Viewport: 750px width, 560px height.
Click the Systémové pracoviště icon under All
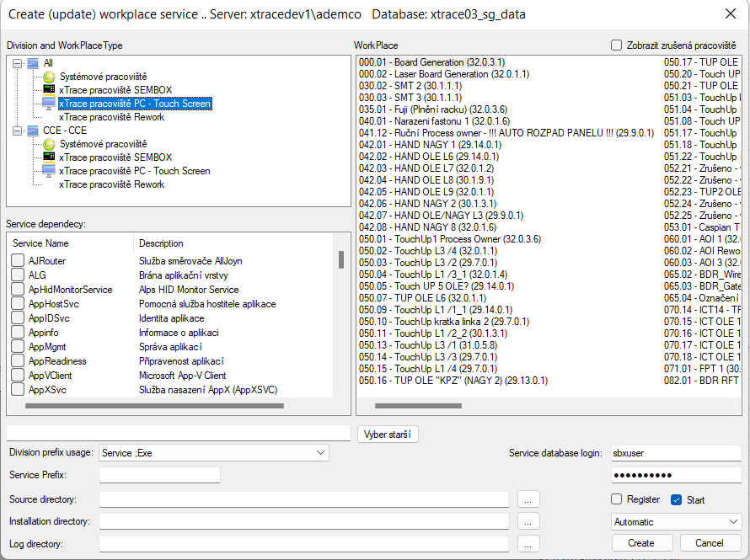[49, 77]
